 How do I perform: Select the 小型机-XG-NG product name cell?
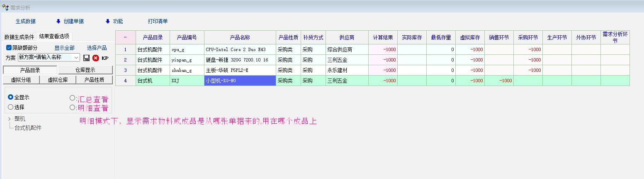240,81
